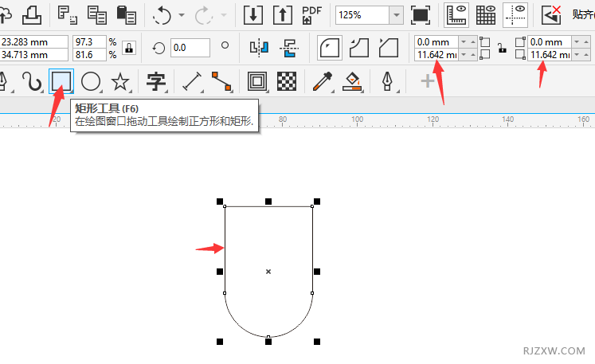Viewport: 595px width, 364px height.
Task: Click the object width field 23.283 mm
Action: (x=33, y=41)
